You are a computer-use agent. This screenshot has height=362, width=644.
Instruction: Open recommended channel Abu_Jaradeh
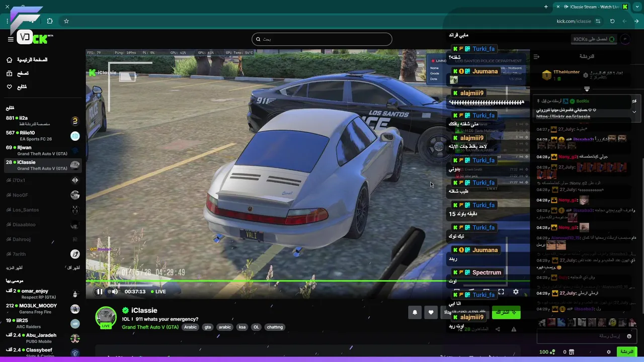(43, 338)
